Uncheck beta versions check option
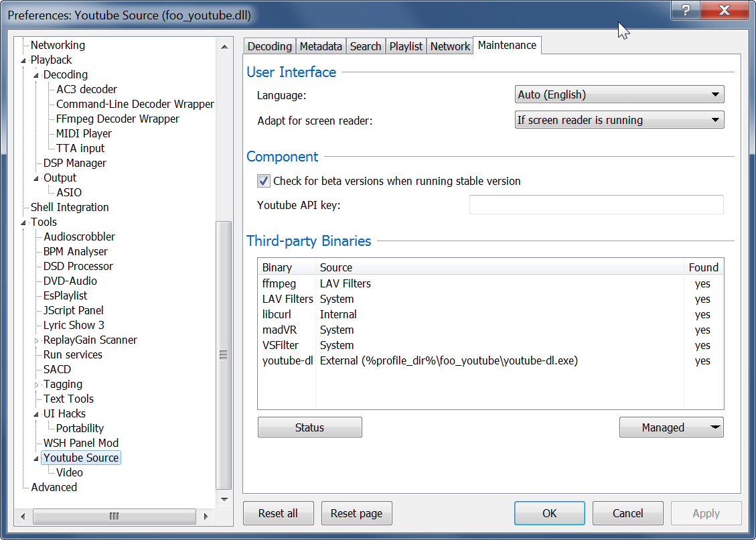The image size is (756, 540). click(x=263, y=181)
